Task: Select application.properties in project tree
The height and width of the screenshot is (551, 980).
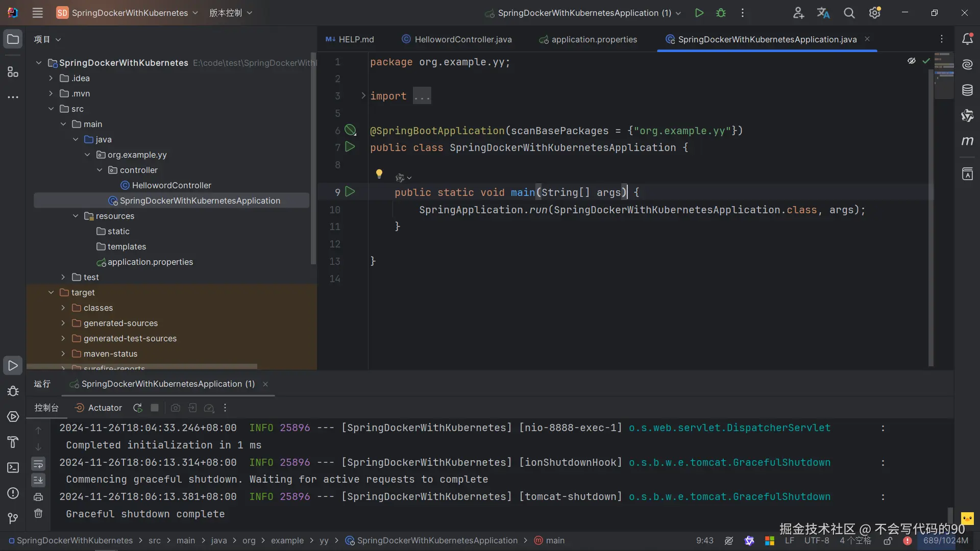Action: (x=150, y=262)
